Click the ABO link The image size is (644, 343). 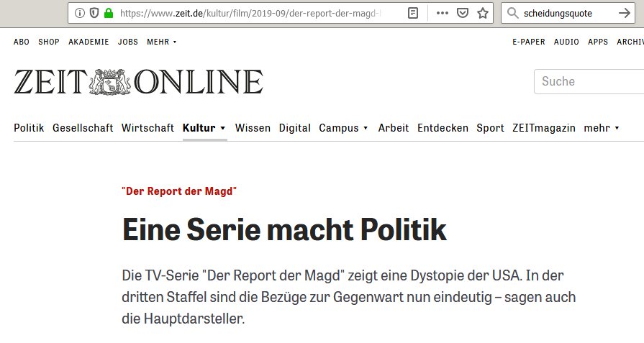coord(22,42)
